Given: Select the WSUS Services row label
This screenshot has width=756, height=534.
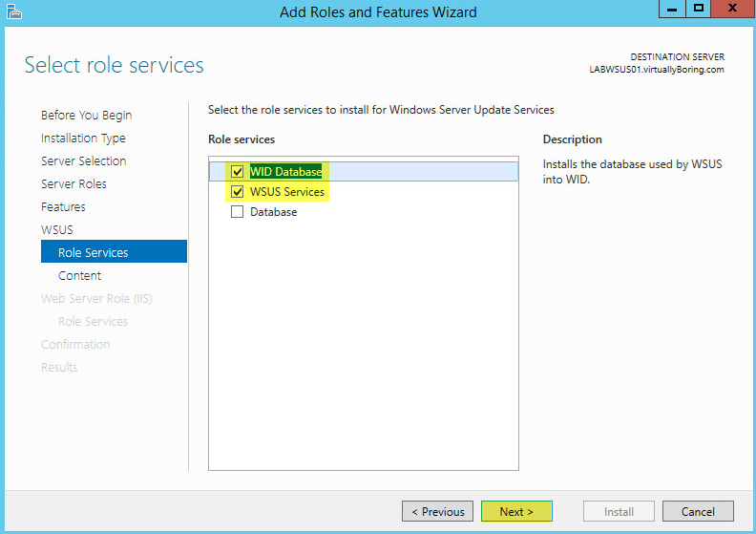Looking at the screenshot, I should [x=287, y=192].
